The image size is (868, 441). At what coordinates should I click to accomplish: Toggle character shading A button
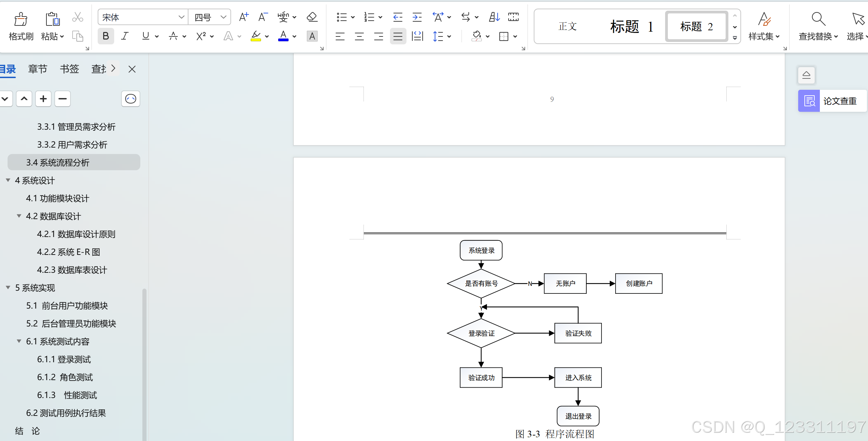(x=312, y=36)
